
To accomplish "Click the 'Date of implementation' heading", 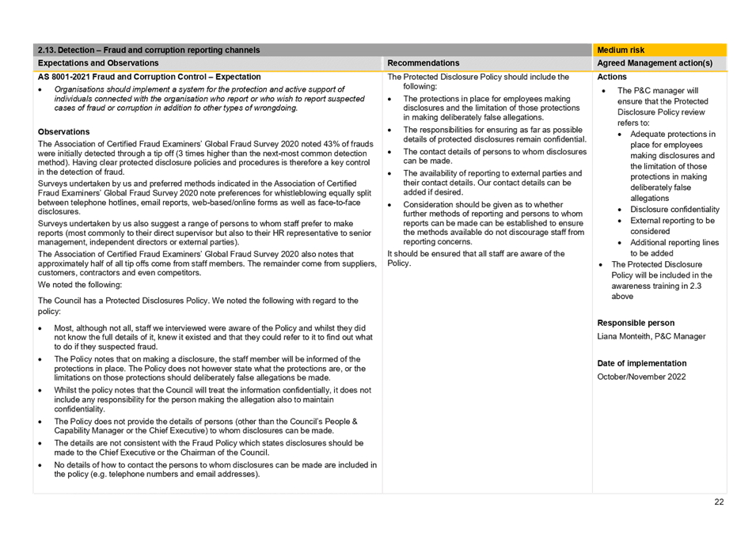I will coord(641,363).
